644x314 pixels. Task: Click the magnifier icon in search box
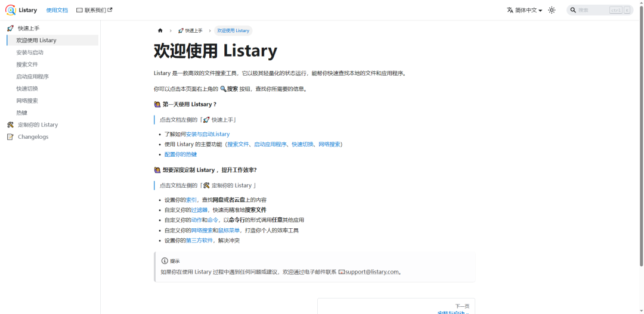pos(573,10)
